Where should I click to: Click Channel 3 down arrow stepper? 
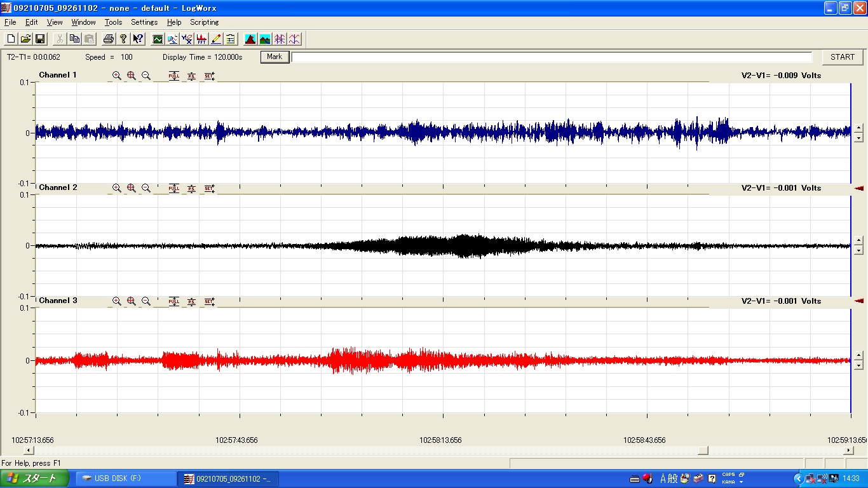click(858, 365)
